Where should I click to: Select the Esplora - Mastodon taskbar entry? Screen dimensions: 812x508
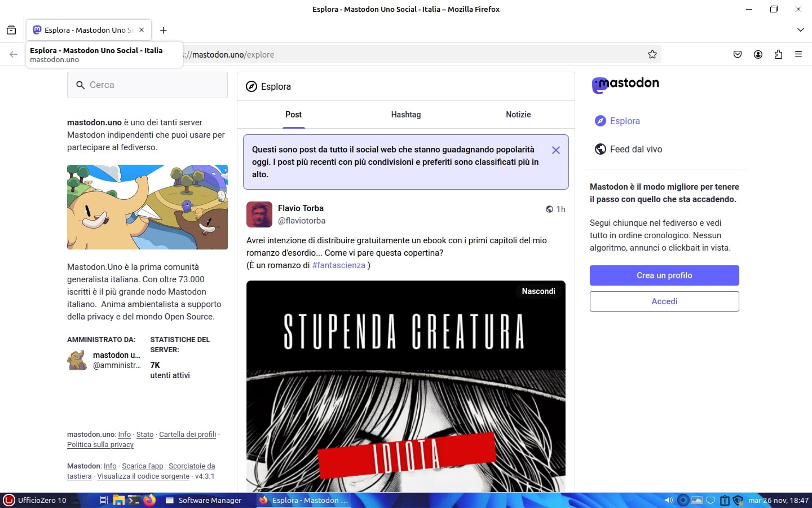(x=303, y=500)
